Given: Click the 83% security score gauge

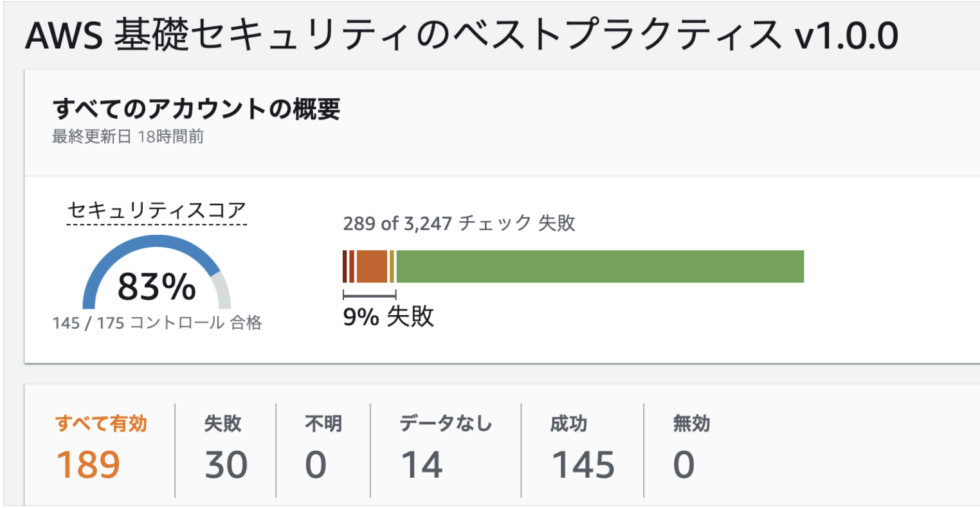Looking at the screenshot, I should point(156,286).
